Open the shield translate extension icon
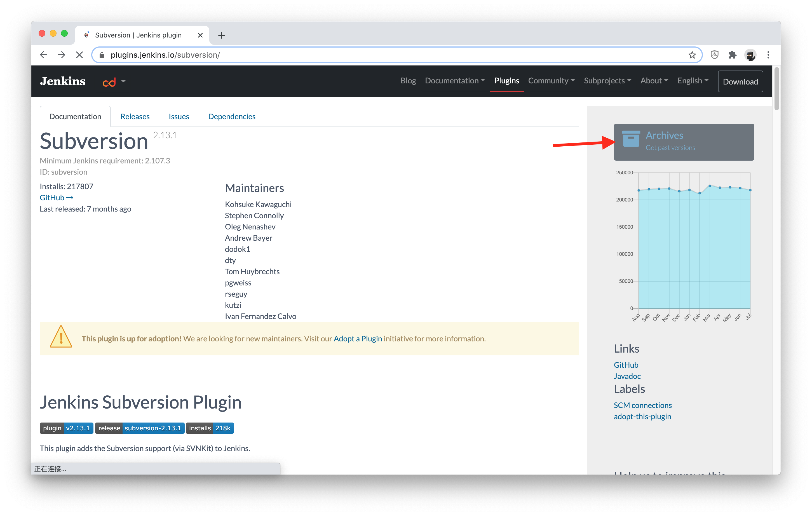Viewport: 812px width, 516px height. click(x=714, y=55)
